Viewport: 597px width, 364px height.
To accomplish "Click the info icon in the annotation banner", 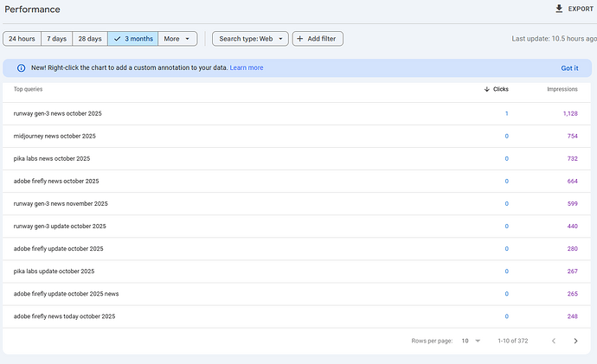I will coord(22,67).
